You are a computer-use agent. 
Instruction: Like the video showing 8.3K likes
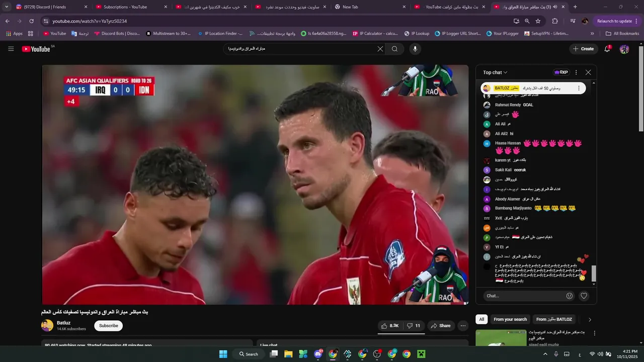coord(390,326)
